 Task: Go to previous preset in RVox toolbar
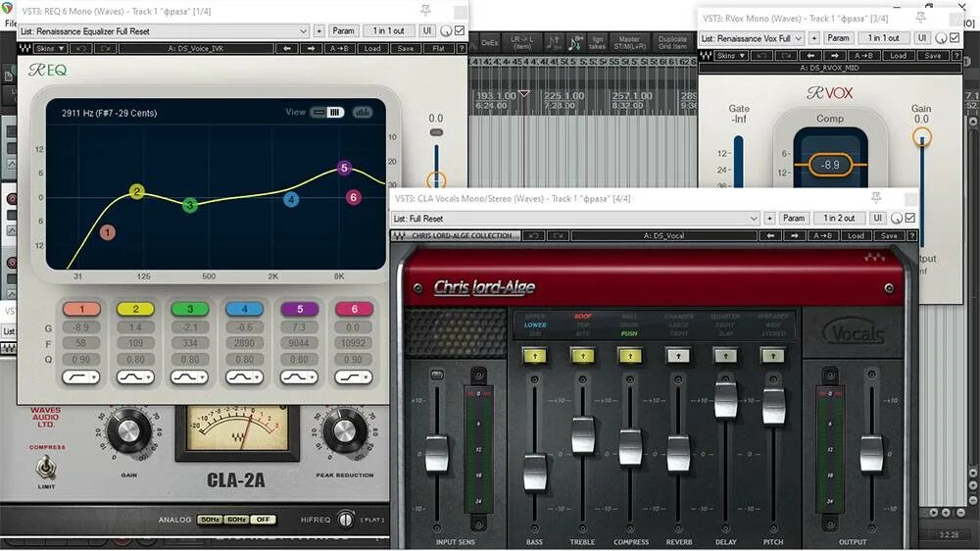pos(810,56)
